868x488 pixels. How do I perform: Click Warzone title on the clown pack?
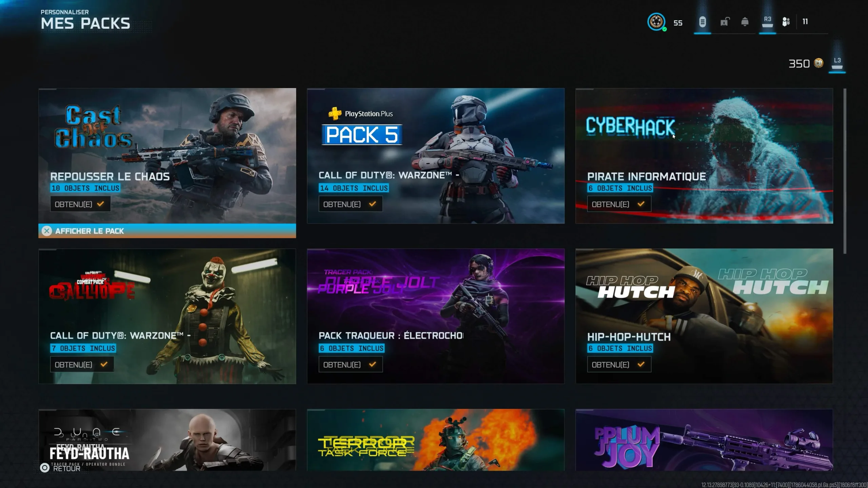[x=120, y=335]
